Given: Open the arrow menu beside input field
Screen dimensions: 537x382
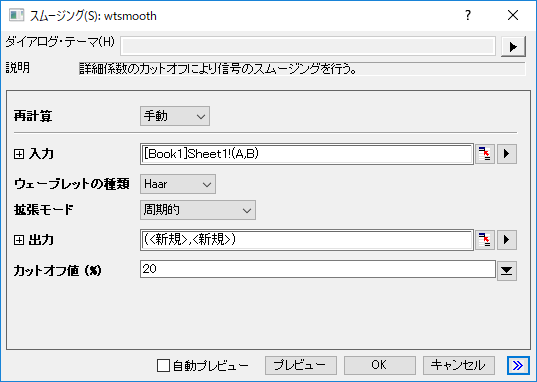Looking at the screenshot, I should click(x=507, y=154).
